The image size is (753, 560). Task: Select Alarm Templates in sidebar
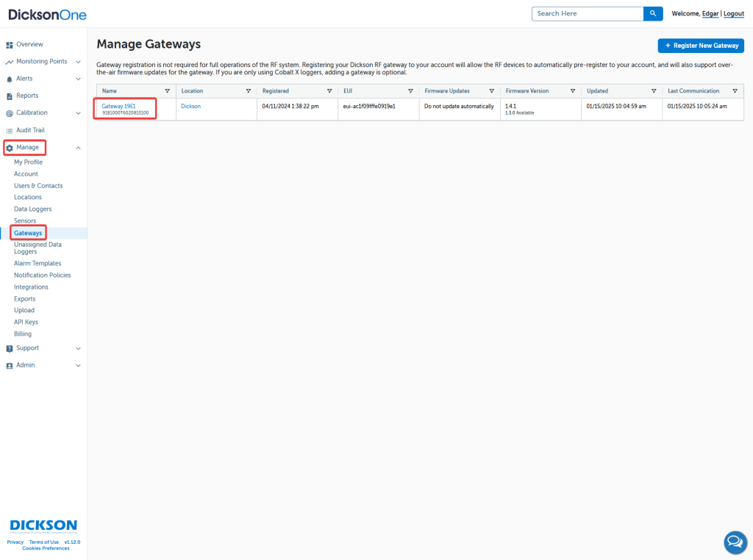click(38, 263)
